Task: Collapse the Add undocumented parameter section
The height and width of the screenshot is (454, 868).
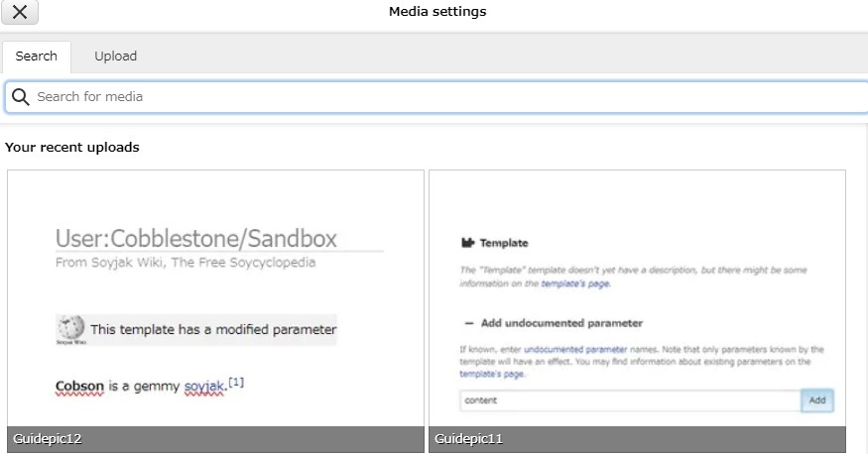Action: 467,323
